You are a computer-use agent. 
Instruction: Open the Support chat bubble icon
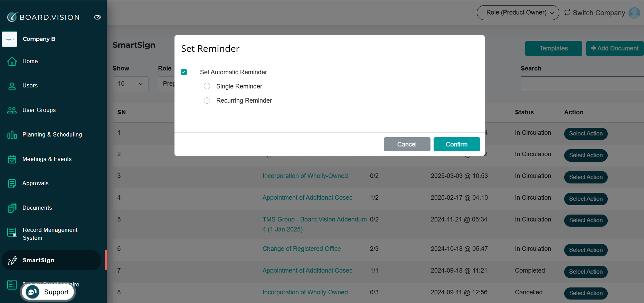coord(32,292)
